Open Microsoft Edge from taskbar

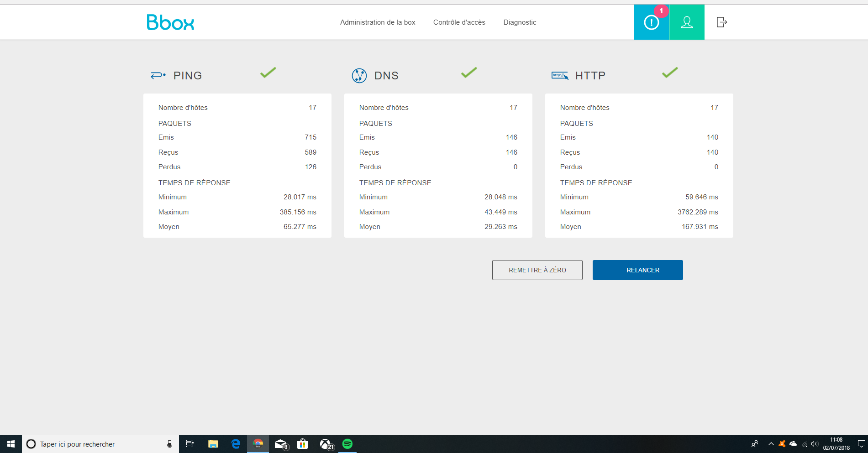pos(236,444)
